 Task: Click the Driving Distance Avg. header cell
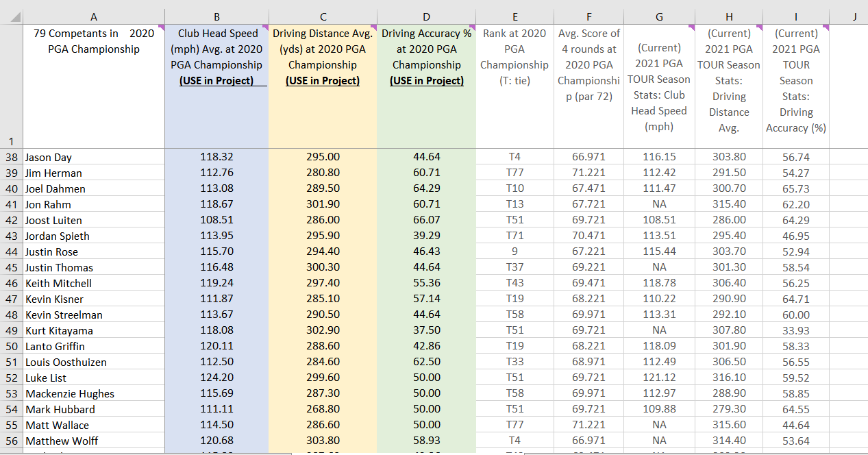pyautogui.click(x=323, y=86)
